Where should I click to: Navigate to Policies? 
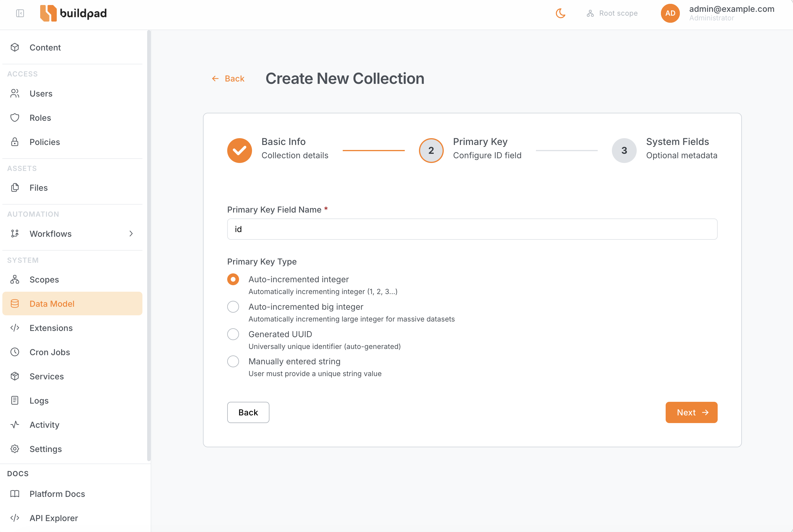click(72, 141)
